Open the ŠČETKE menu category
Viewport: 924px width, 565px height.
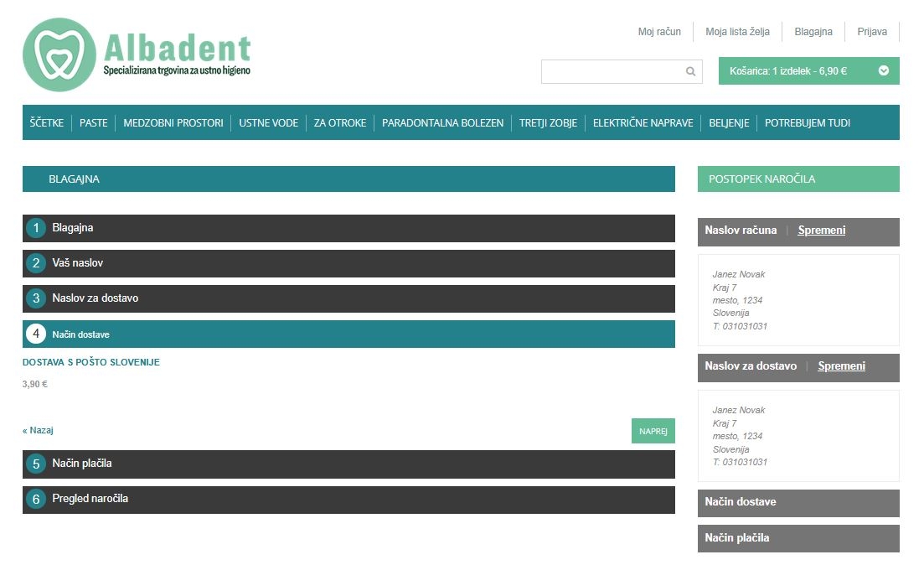tap(47, 123)
